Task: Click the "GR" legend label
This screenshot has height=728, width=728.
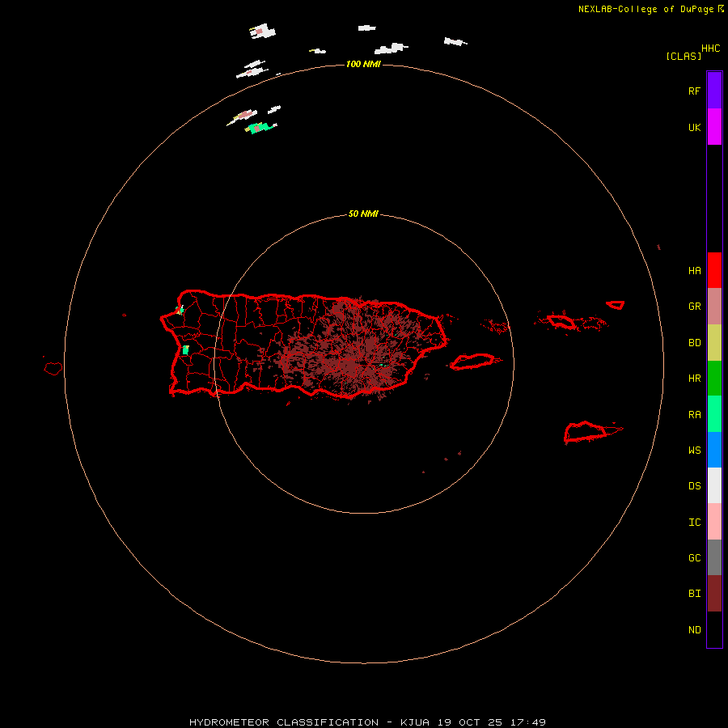Action: coord(694,307)
